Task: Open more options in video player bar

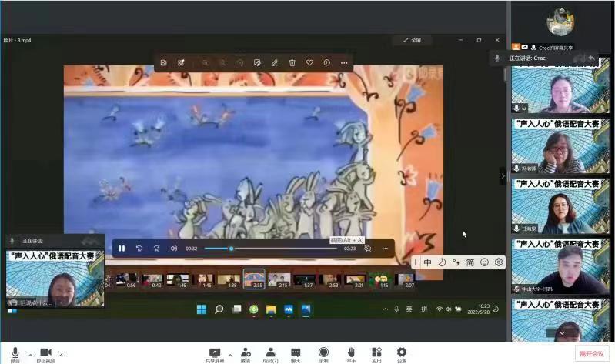Action: [x=385, y=249]
